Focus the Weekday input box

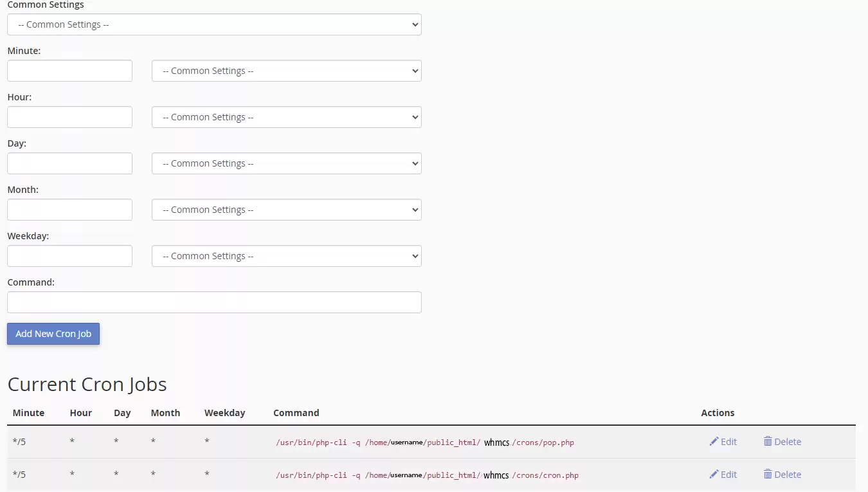click(69, 256)
